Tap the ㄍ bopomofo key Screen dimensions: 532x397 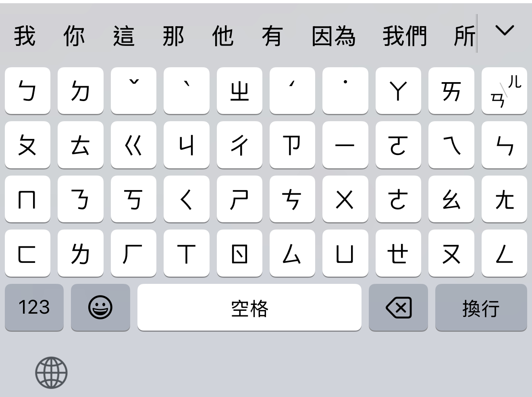[x=133, y=145]
